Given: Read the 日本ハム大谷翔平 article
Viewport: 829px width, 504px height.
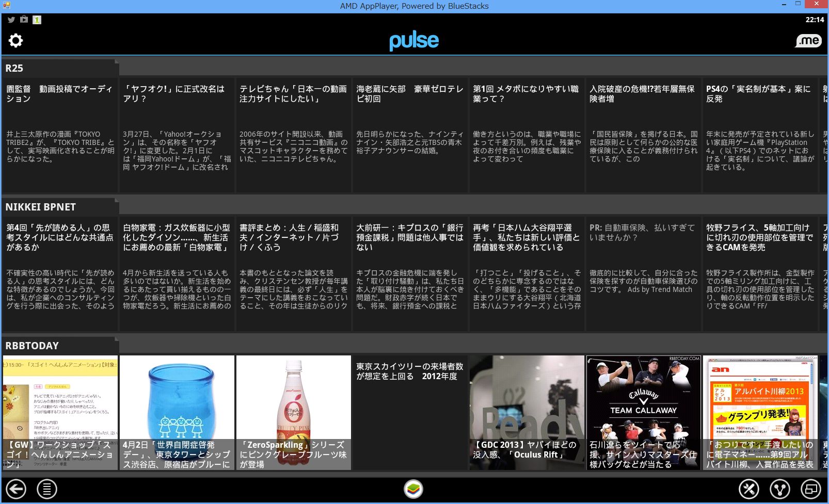Looking at the screenshot, I should pyautogui.click(x=527, y=274).
